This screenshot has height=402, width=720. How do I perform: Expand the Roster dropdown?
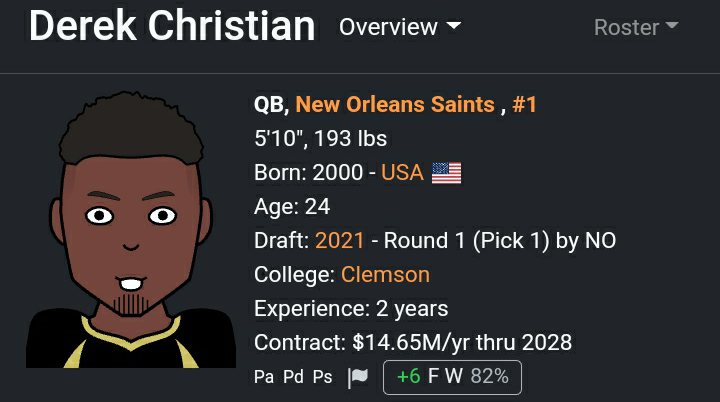(x=635, y=27)
